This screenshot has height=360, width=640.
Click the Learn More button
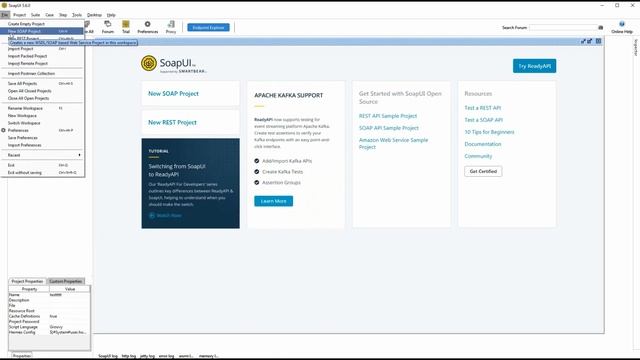click(x=273, y=201)
